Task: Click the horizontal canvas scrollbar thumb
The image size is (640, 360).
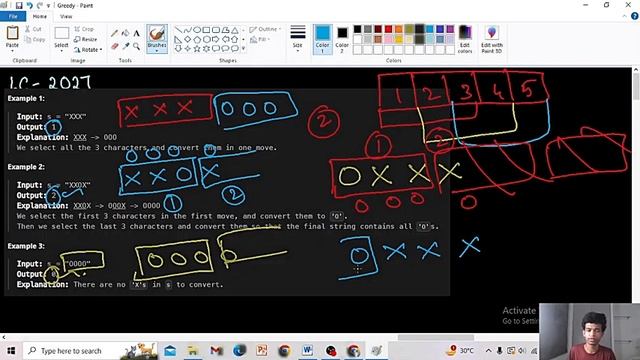Action: 436,337
